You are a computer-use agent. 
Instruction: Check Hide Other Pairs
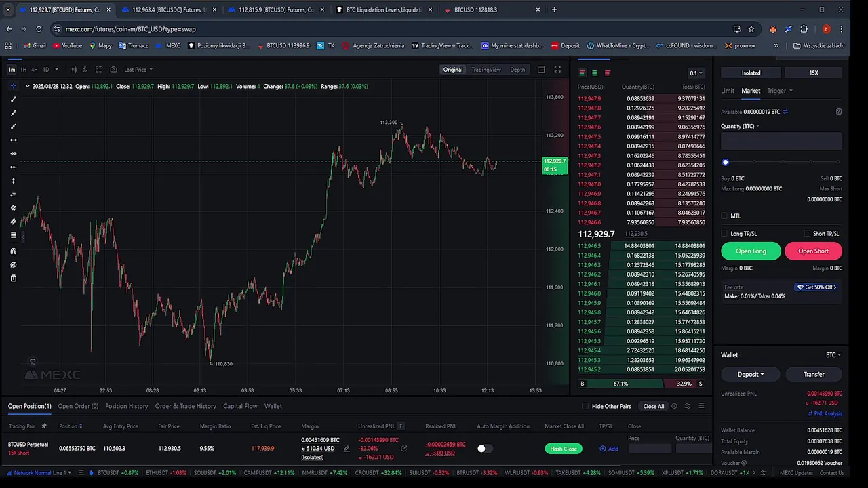[585, 406]
